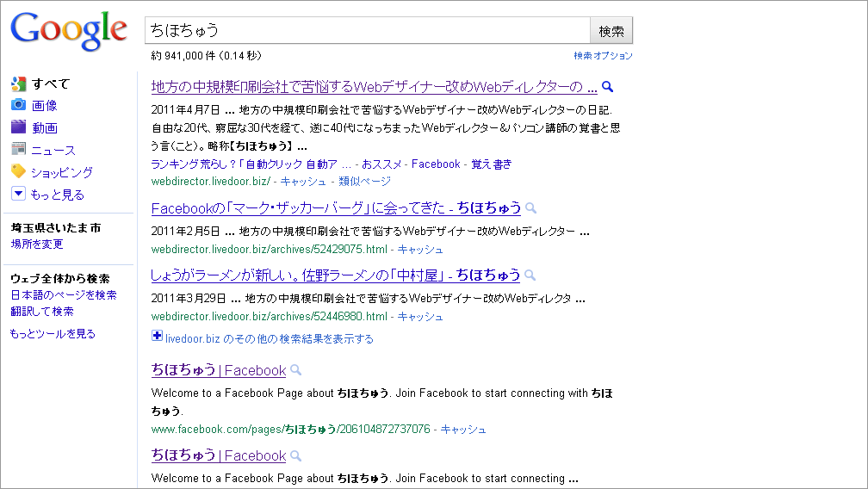Open しょうがラーメンが新しい result title
Viewport: 868px width, 489px height.
point(336,275)
